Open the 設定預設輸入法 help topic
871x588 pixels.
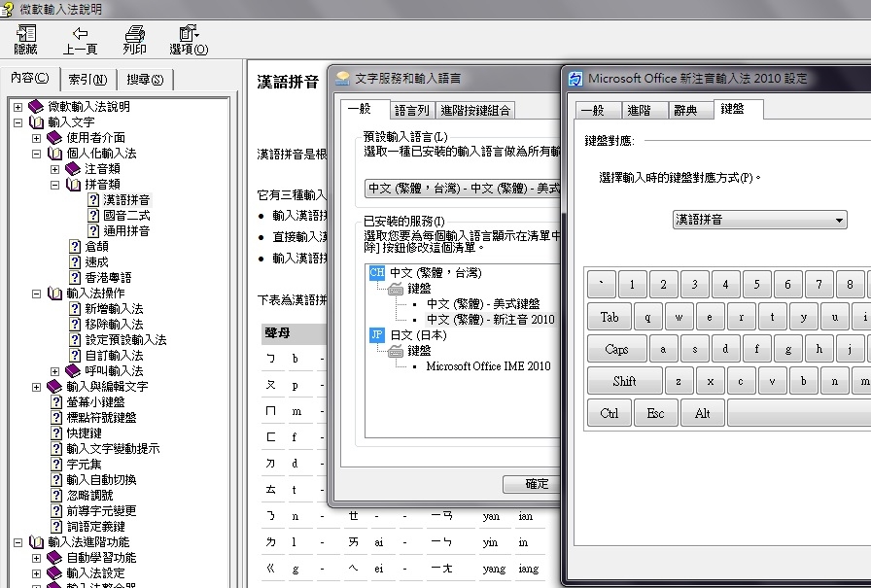click(125, 340)
